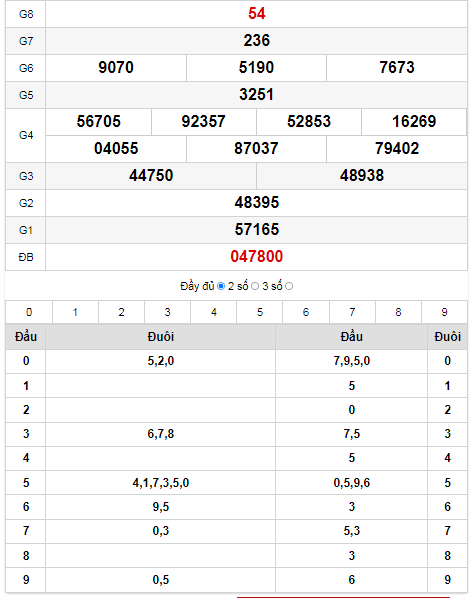
Task: Click G1 prize number 57165
Action: [x=257, y=230]
